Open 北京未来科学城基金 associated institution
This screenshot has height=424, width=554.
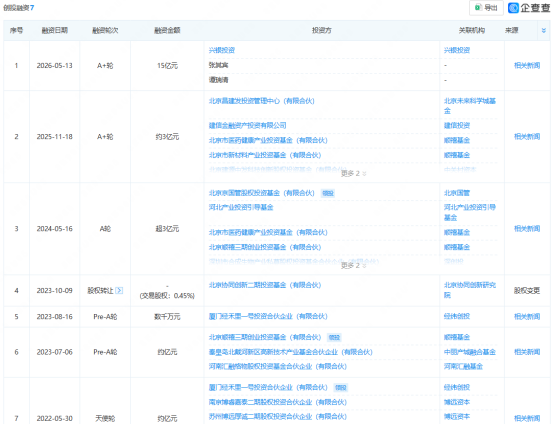coord(470,106)
